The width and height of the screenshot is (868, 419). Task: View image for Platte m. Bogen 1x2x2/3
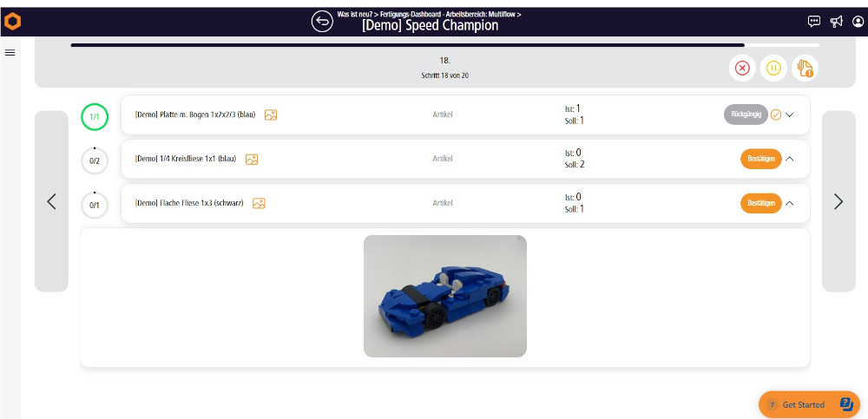(271, 115)
